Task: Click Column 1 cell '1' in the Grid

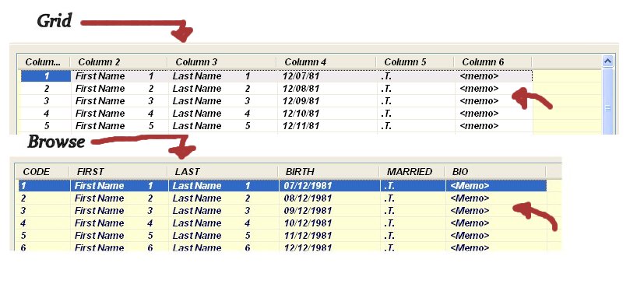Action: tap(46, 76)
